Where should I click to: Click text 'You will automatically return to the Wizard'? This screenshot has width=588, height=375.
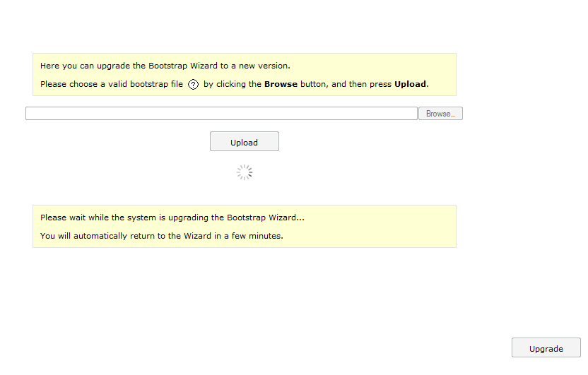pos(126,236)
